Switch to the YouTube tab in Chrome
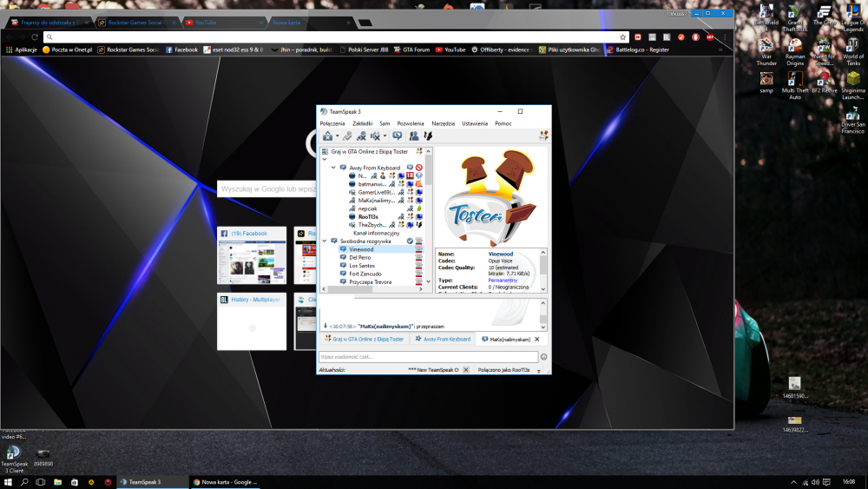 pyautogui.click(x=225, y=23)
